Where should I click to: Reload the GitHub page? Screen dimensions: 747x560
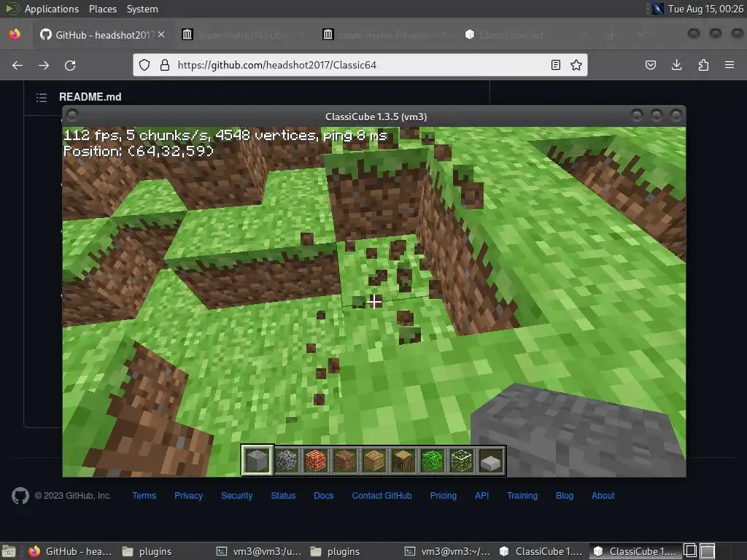[70, 65]
